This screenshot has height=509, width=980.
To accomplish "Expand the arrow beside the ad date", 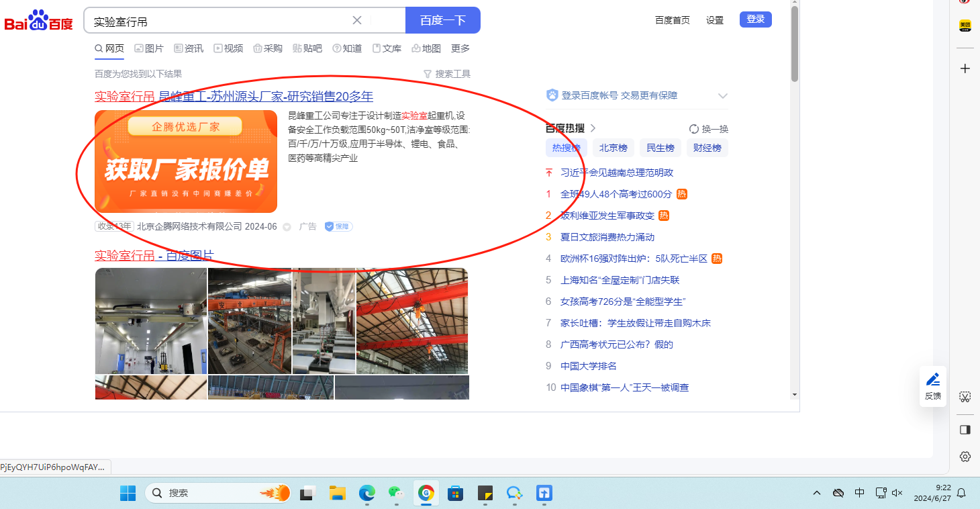I will click(x=287, y=227).
